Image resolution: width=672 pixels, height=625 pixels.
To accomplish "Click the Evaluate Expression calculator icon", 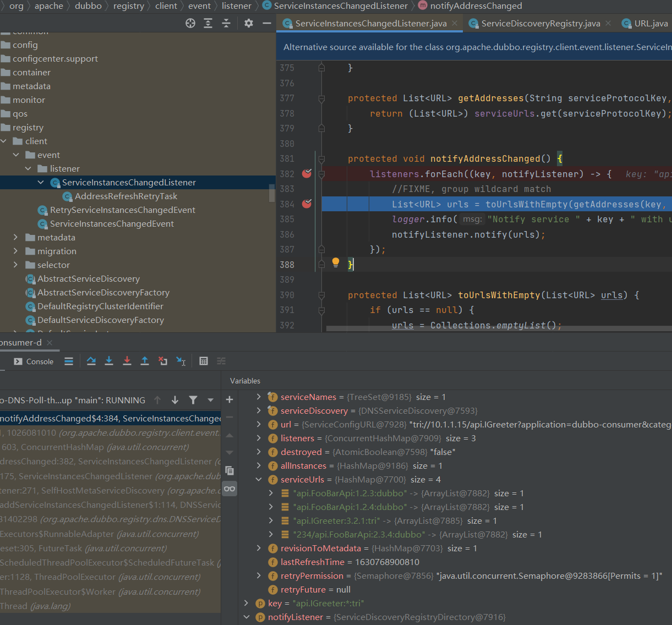I will pos(204,361).
